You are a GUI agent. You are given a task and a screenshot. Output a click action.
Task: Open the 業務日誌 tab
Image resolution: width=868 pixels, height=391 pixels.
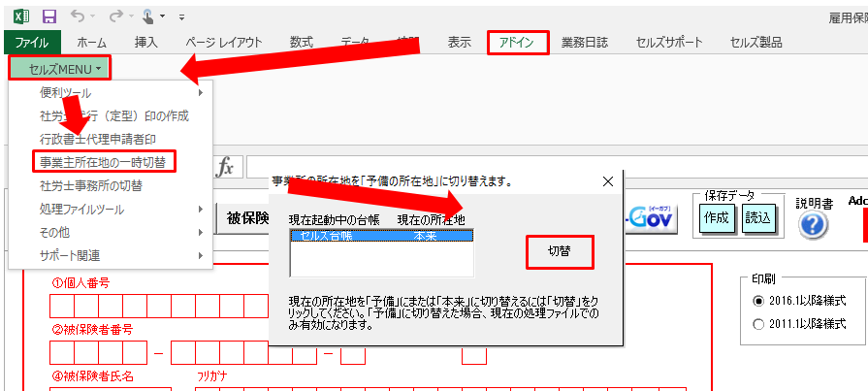(585, 42)
